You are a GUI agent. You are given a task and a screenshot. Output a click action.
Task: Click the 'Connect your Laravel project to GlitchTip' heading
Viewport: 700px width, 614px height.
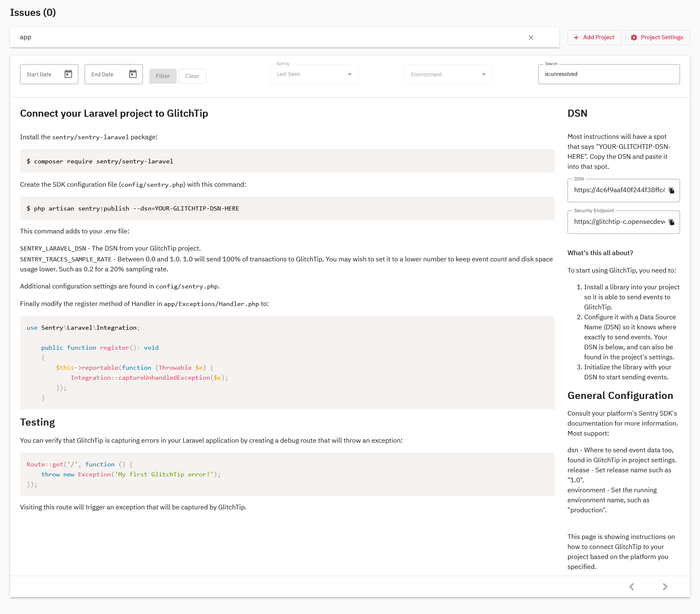(114, 113)
